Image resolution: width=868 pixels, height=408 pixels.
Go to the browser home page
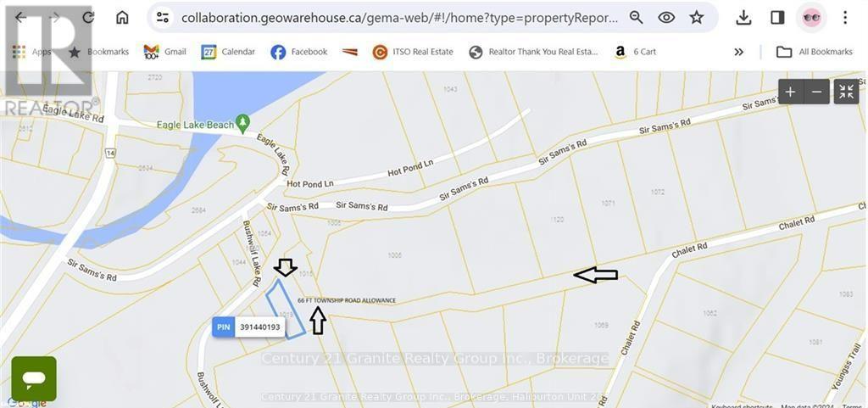pos(122,18)
